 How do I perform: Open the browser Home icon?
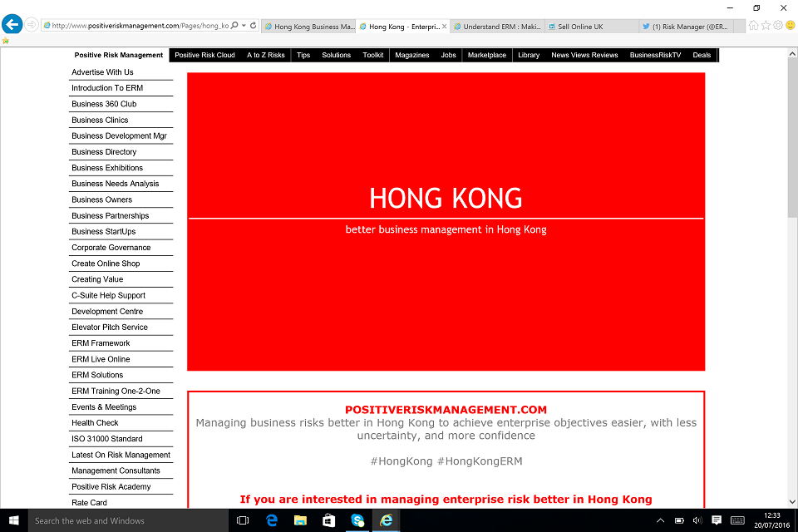click(753, 25)
